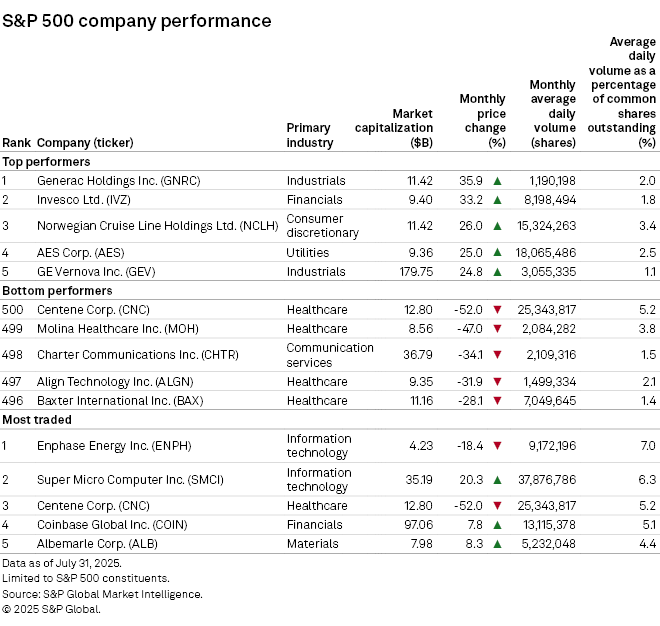
Task: Click the green up arrow for Generac Holdings
Action: [496, 181]
